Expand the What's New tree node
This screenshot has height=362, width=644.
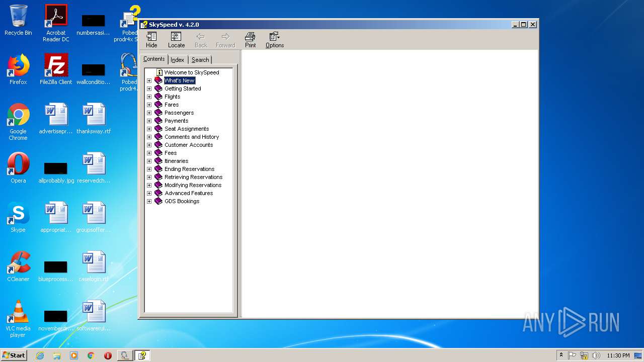(x=149, y=80)
